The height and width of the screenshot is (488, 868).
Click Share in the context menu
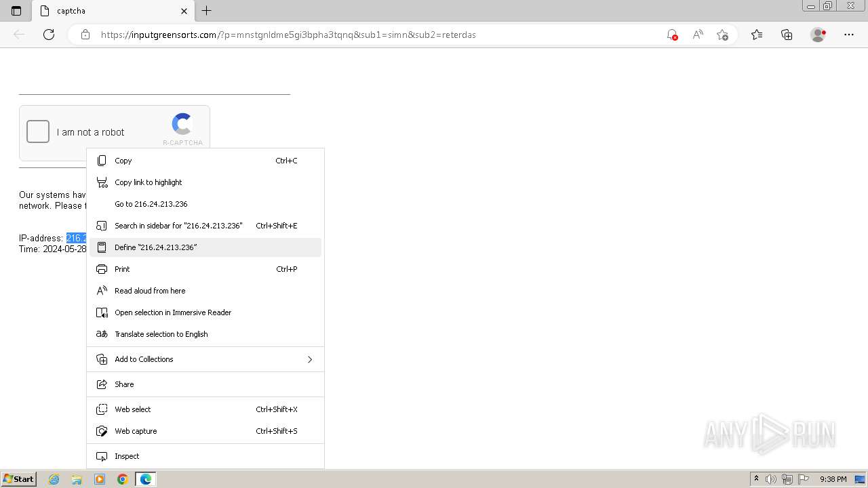[x=205, y=384]
